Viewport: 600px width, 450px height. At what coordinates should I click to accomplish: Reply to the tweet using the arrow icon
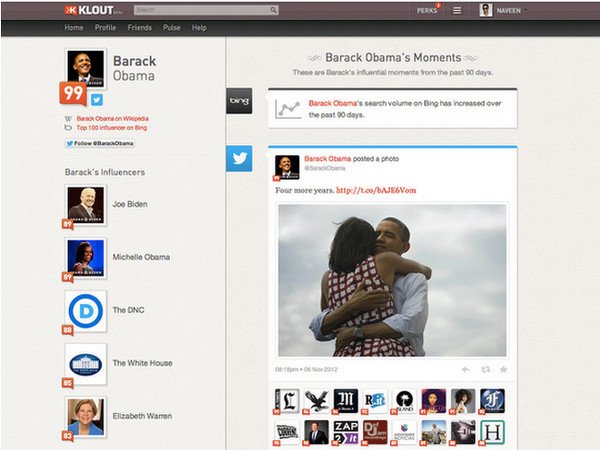point(466,369)
